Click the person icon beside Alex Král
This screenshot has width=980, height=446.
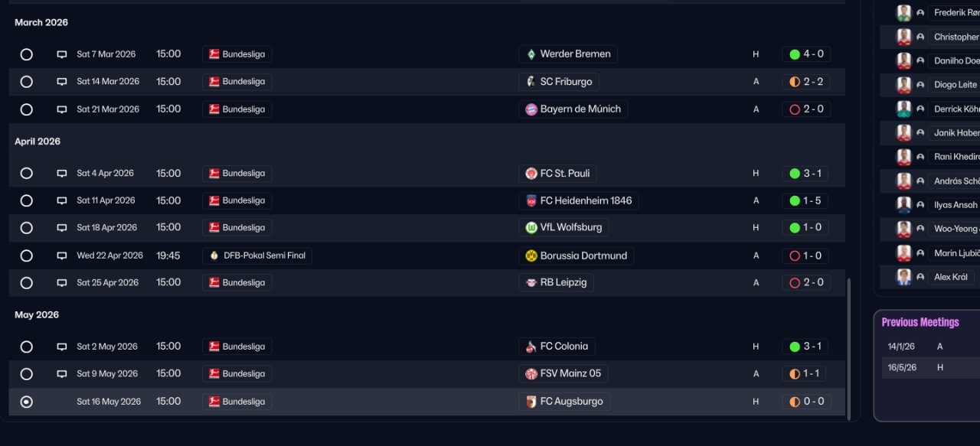tap(920, 277)
